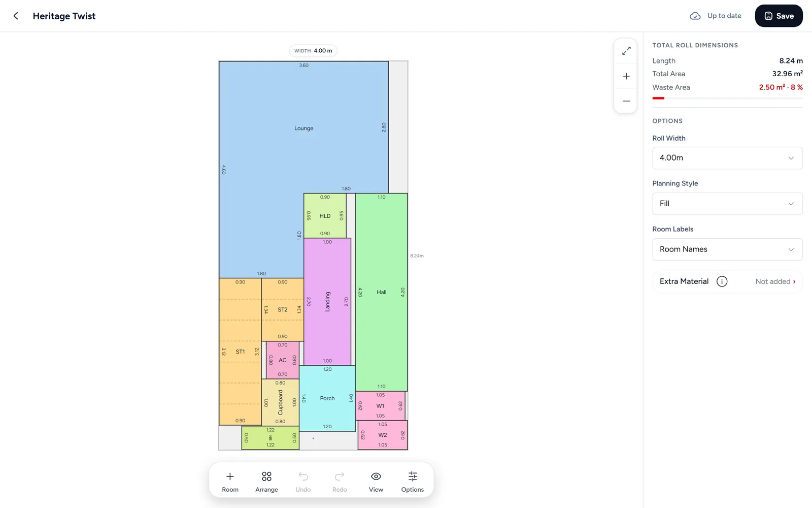Click the Redo toolbar button

tap(340, 481)
